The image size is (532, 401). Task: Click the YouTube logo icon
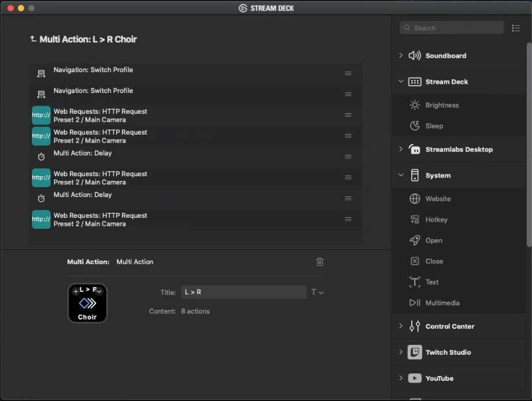coord(415,378)
